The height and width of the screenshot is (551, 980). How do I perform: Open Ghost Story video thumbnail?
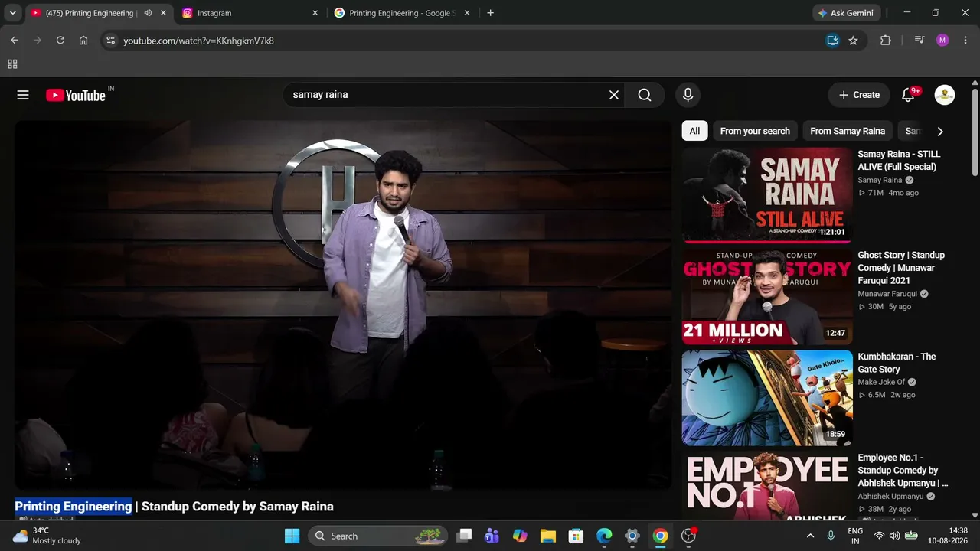click(767, 297)
